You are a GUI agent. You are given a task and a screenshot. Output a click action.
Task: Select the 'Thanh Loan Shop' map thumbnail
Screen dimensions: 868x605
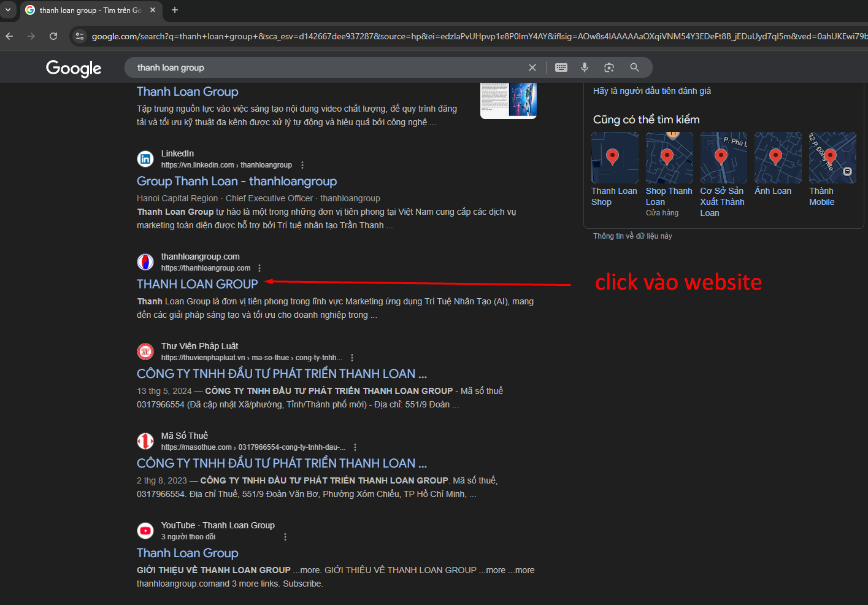(615, 158)
